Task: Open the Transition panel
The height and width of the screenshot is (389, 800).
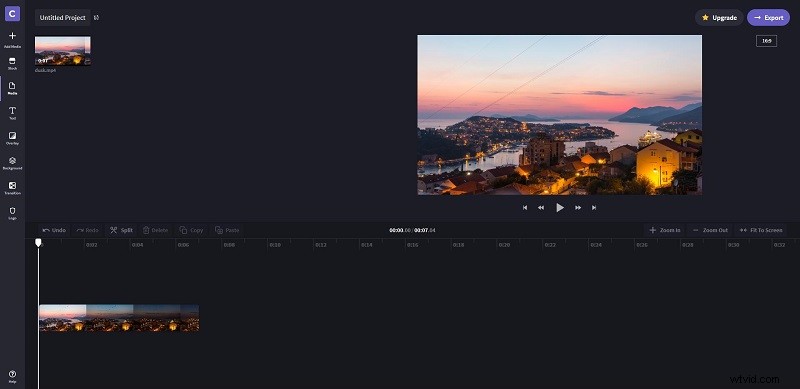Action: coord(12,188)
